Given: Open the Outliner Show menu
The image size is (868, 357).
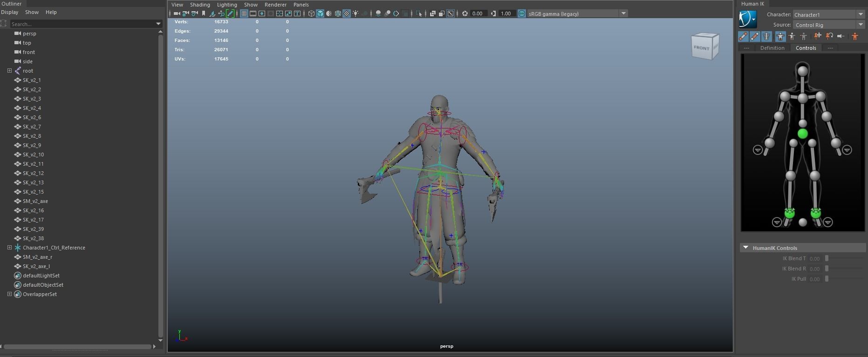Looking at the screenshot, I should click(x=32, y=12).
